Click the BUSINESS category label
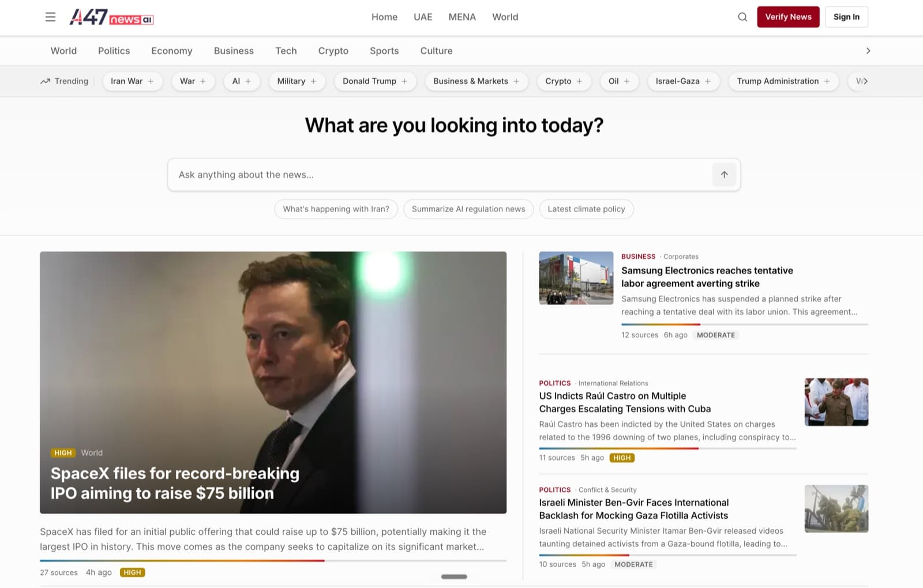923x588 pixels. coord(638,257)
